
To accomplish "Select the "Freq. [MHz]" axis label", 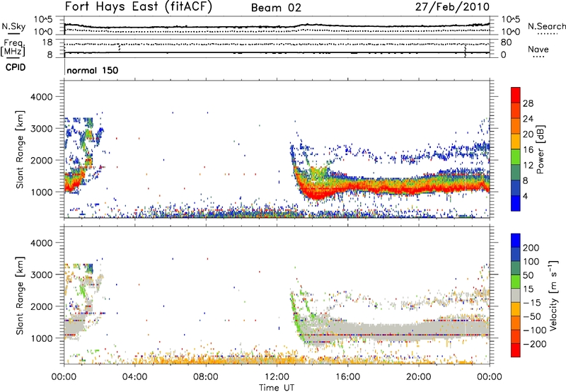I will point(13,48).
